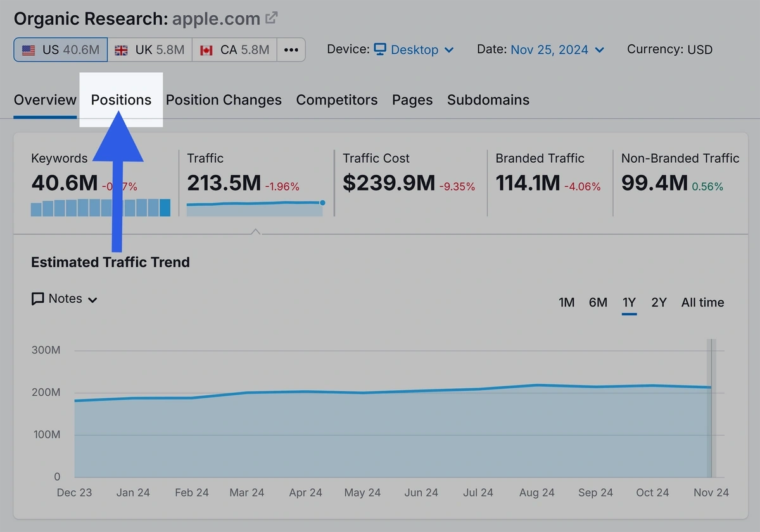Set chart range to 6M
The image size is (760, 532).
click(x=598, y=303)
